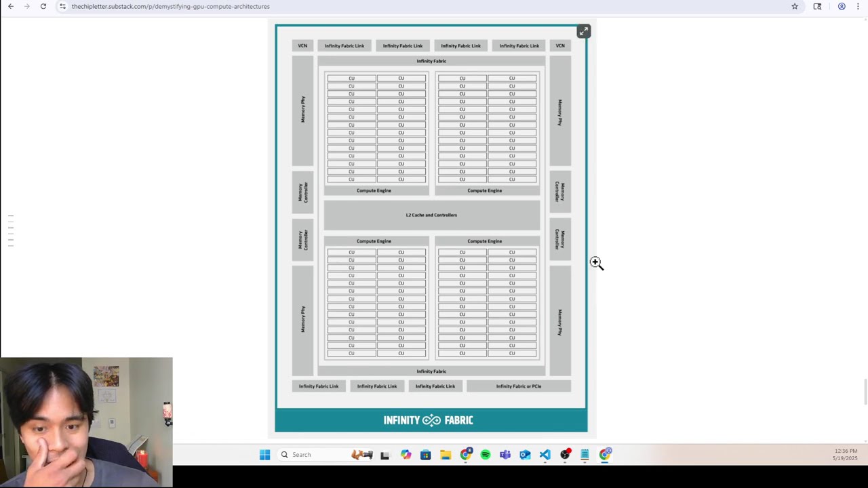Open the Windows Start menu

point(265,455)
